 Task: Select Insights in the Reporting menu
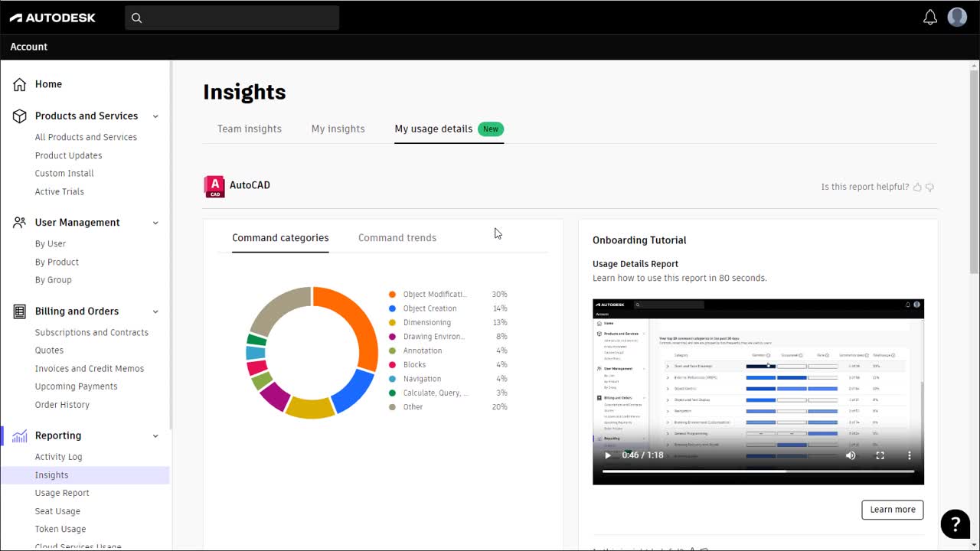84,475
